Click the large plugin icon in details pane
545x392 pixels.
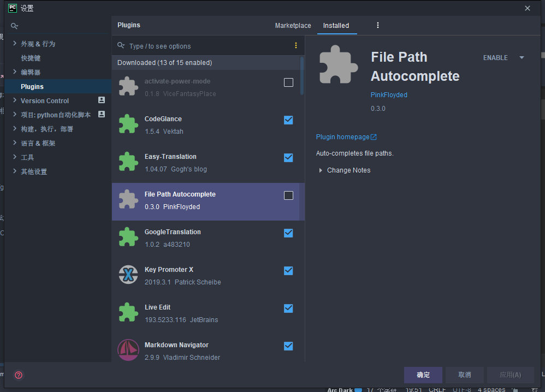coord(338,64)
